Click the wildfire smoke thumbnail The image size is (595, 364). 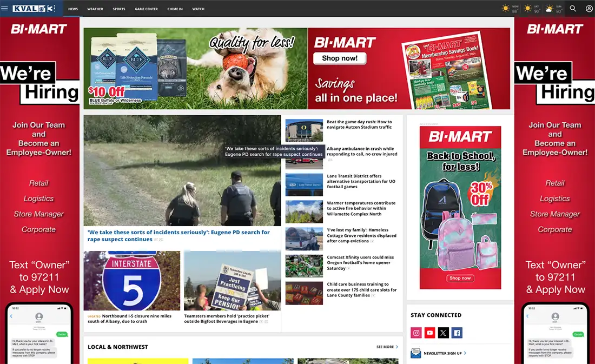pos(304,212)
